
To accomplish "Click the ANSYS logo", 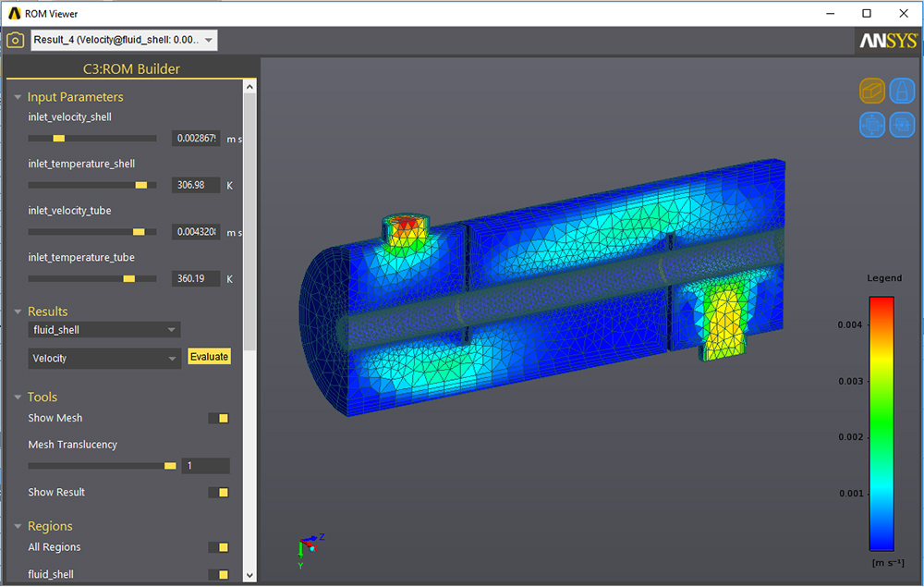I will pyautogui.click(x=888, y=40).
